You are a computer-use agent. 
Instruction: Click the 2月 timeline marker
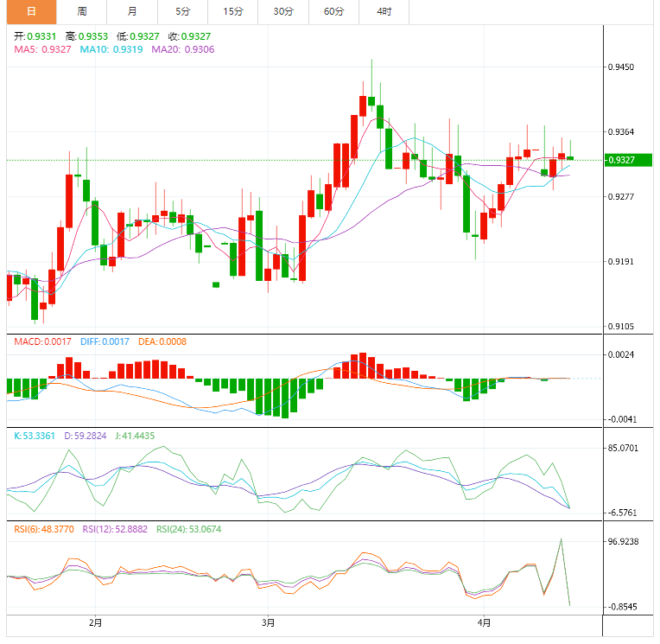tap(96, 622)
